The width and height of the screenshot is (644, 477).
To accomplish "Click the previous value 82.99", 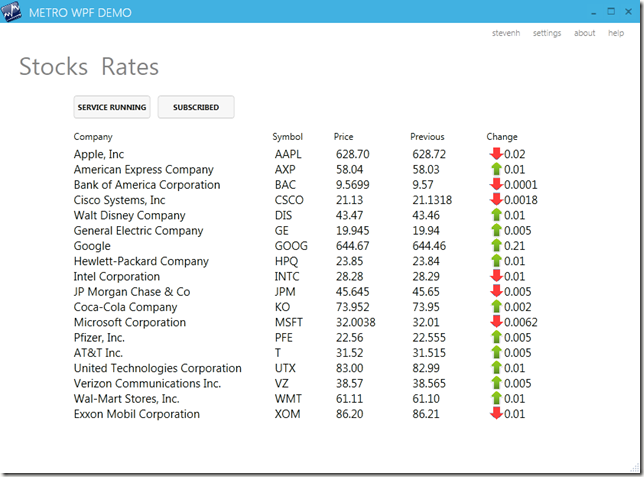I will tap(426, 368).
